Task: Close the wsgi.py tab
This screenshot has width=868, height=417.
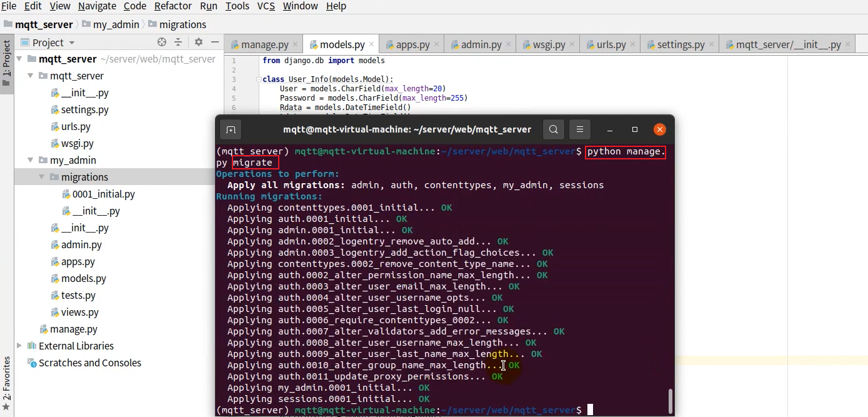Action: tap(572, 44)
